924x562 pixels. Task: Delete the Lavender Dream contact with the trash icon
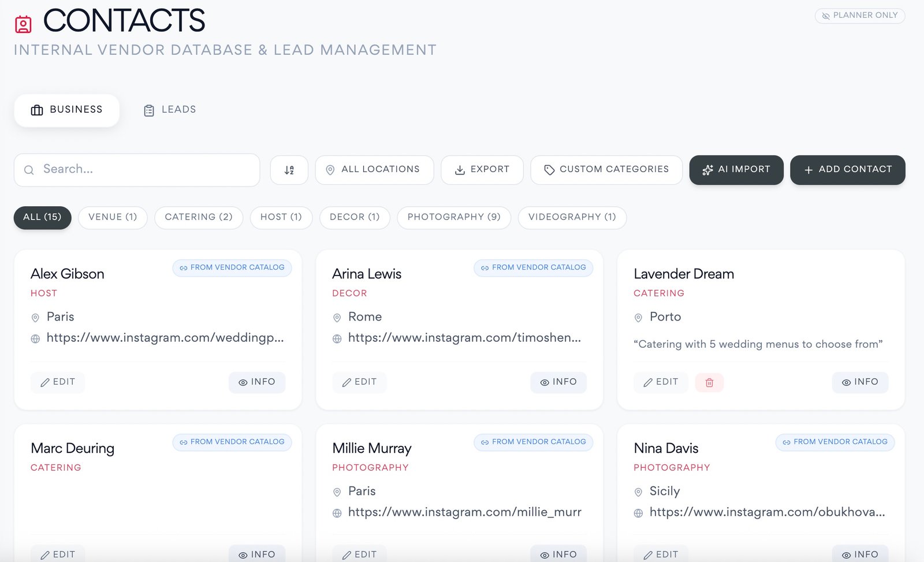pos(709,382)
